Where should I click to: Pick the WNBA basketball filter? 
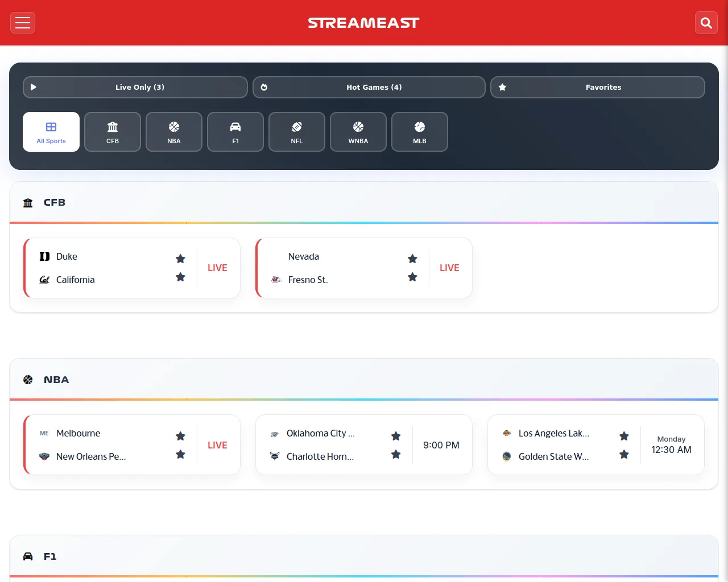pos(358,132)
